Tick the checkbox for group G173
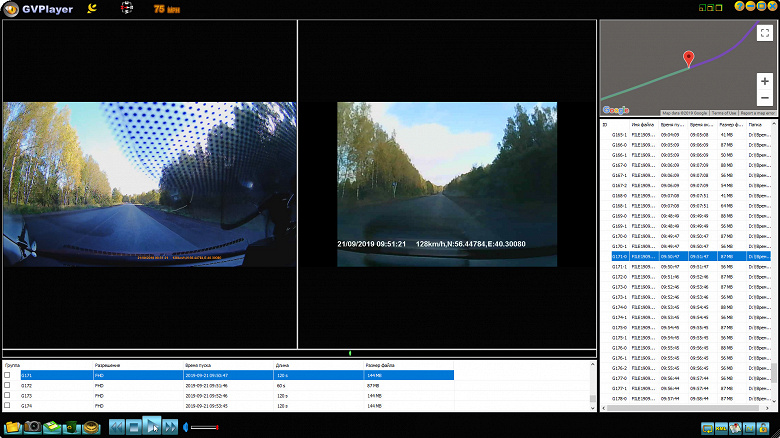 pyautogui.click(x=7, y=396)
